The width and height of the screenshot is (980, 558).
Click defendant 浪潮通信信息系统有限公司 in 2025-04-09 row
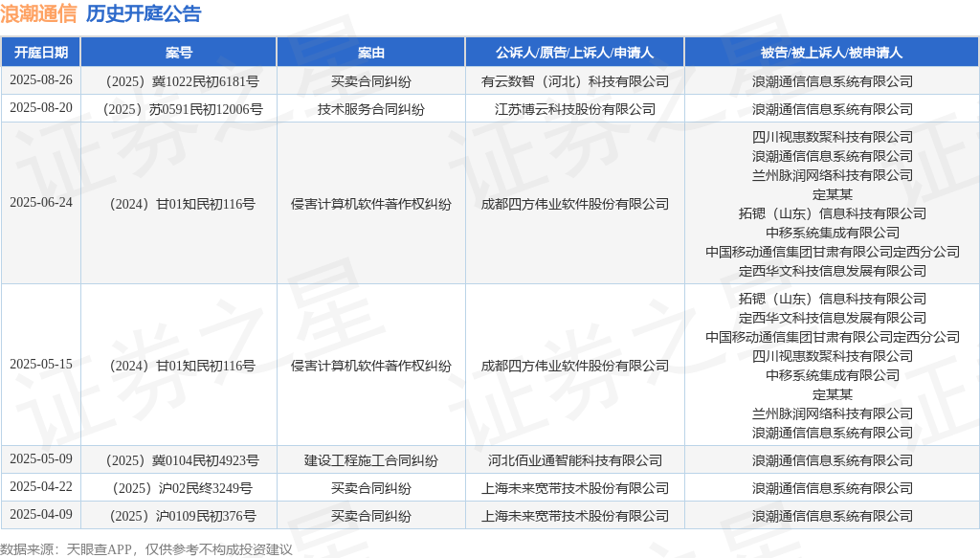point(833,516)
